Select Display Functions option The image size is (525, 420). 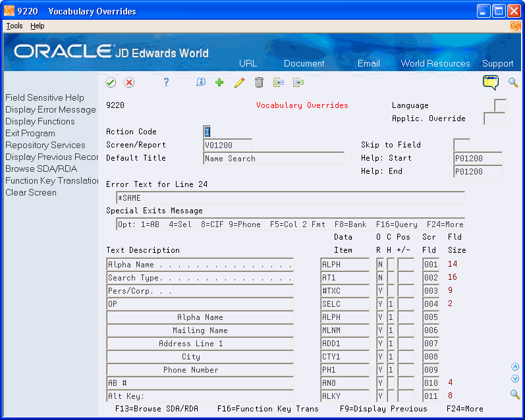coord(40,122)
